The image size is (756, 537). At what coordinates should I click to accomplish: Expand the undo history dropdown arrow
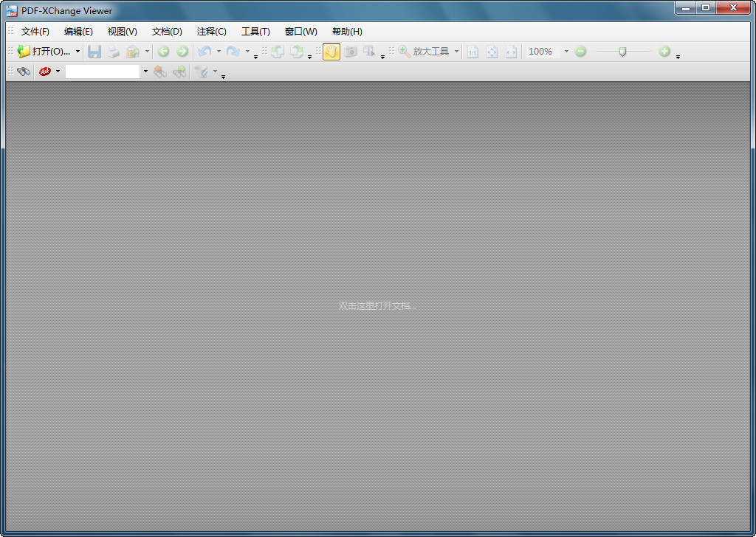click(x=219, y=51)
